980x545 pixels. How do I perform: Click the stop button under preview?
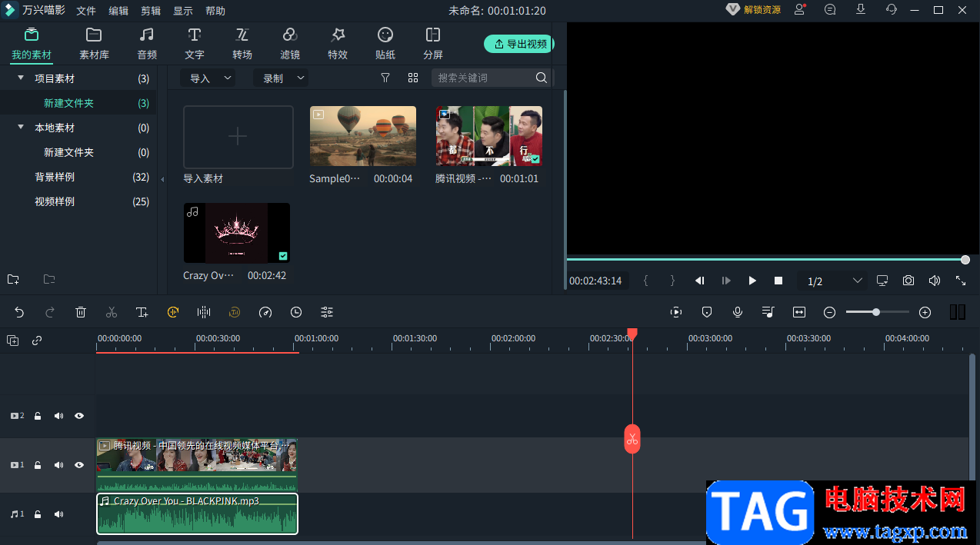click(x=778, y=281)
